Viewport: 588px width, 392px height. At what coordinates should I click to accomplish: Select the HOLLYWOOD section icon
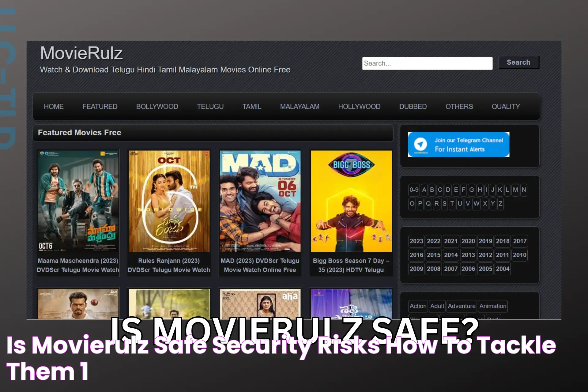point(359,106)
